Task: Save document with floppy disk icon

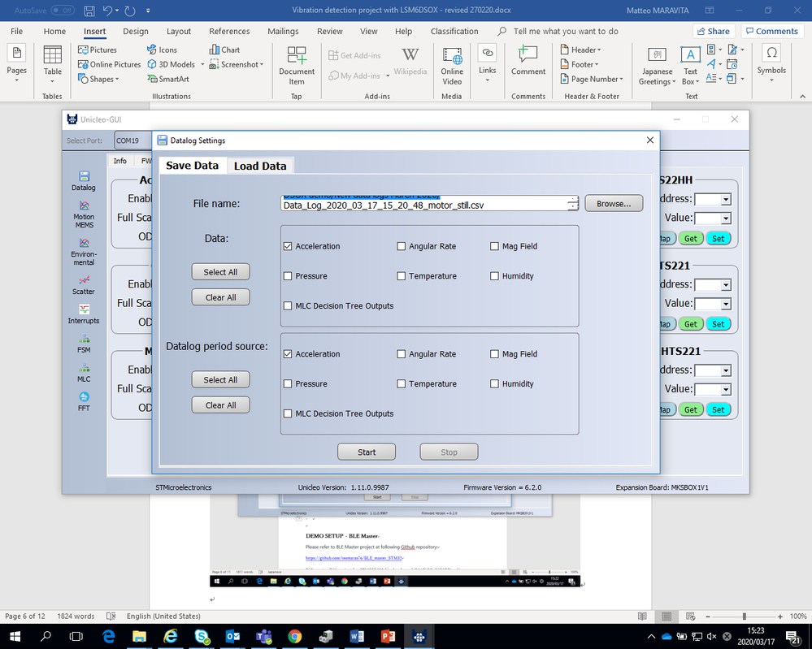Action: point(89,11)
